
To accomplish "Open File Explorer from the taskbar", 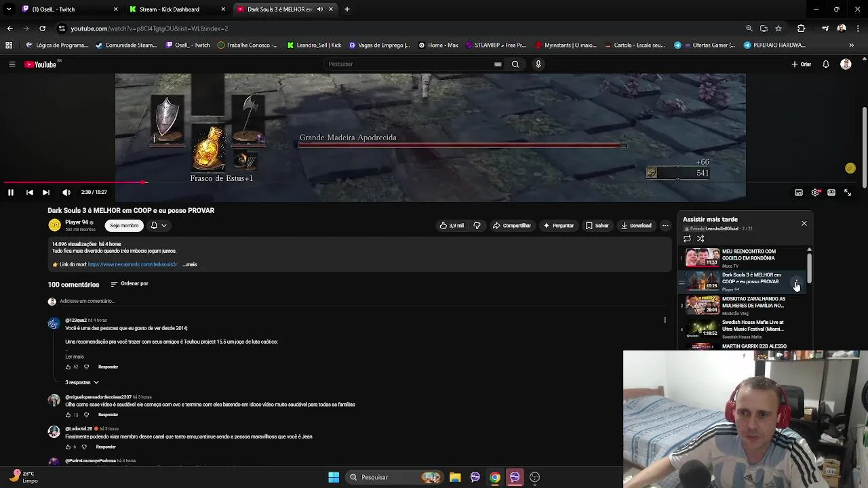I will click(455, 477).
